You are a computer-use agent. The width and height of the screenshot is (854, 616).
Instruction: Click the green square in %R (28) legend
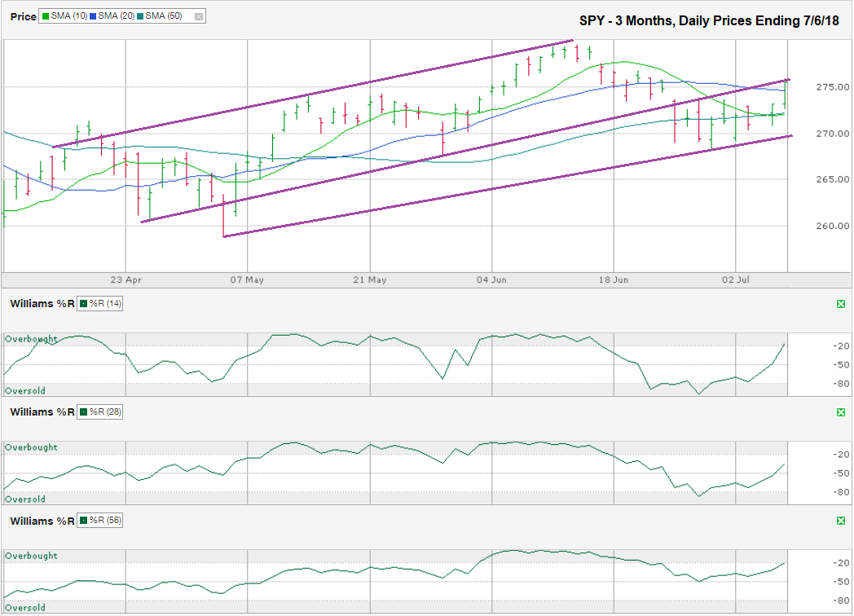coord(84,412)
